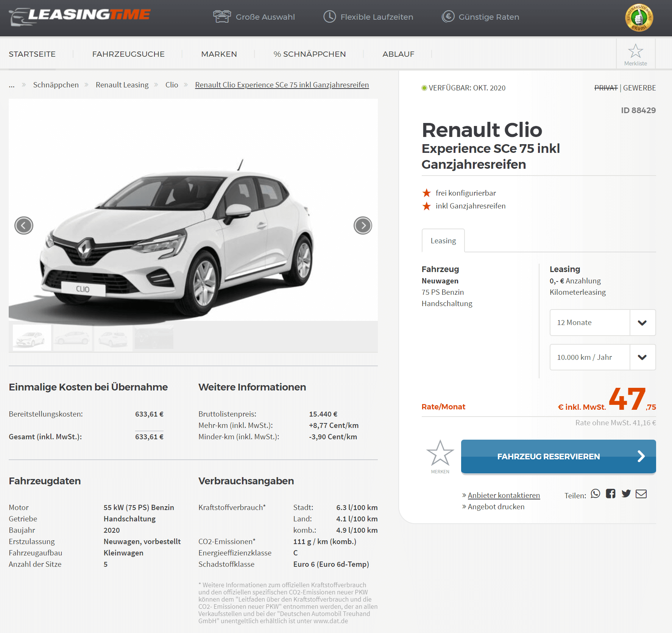Click star icon beside inkl Ganzjahresreifen
Screen dimensions: 672x633
(x=427, y=206)
